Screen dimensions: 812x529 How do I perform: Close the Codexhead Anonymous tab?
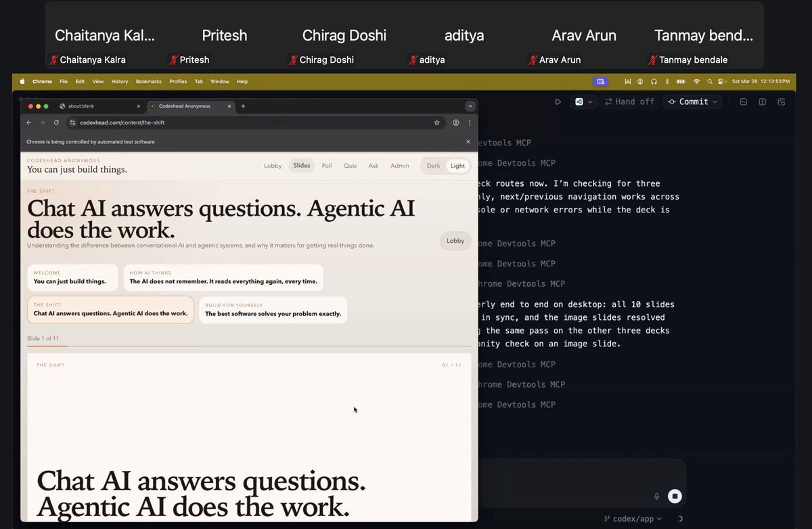click(230, 106)
